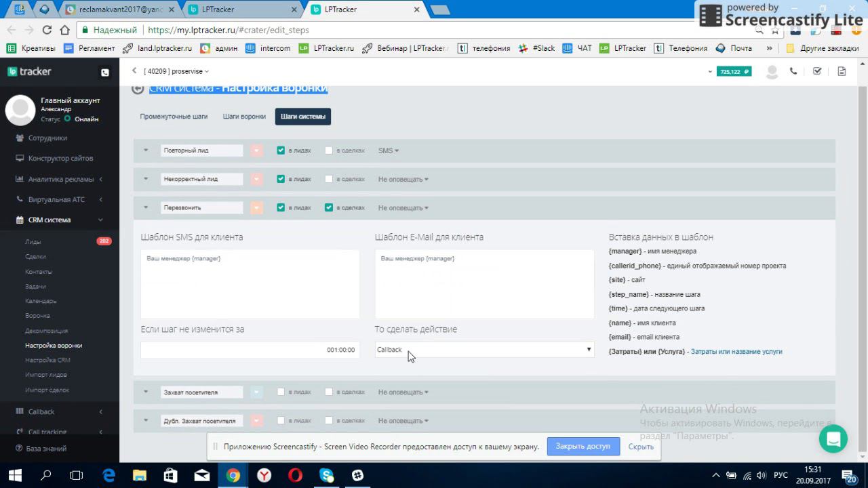
Task: Switch to Шаги воронки tab
Action: [x=244, y=117]
